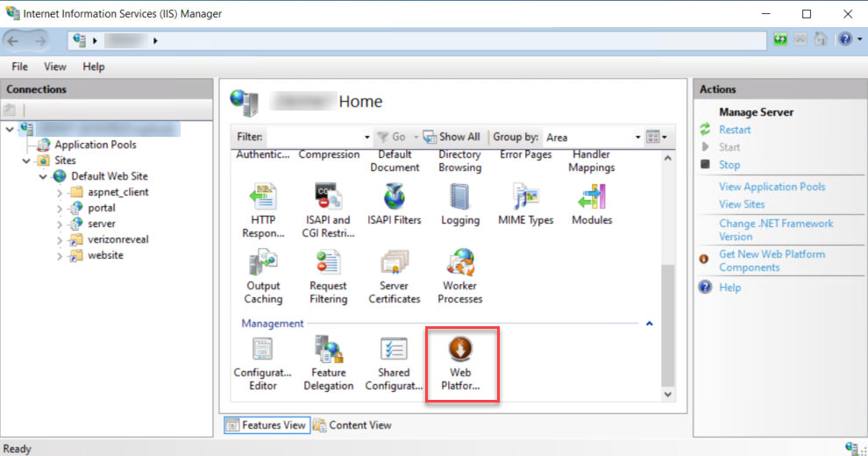This screenshot has width=868, height=456.
Task: Open the Logging feature icon
Action: click(x=460, y=204)
